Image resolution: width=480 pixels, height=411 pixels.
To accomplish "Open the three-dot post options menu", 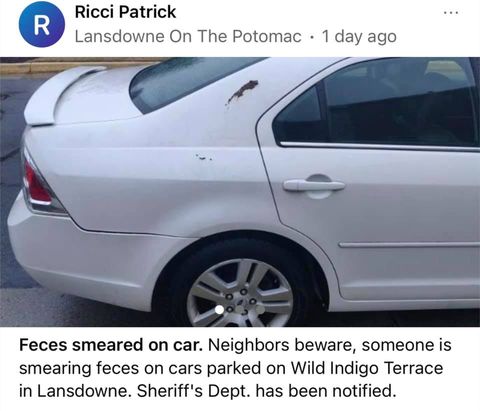I will 451,13.
